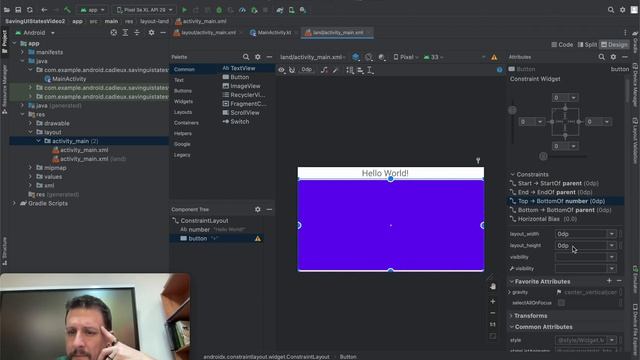Screen dimensions: 640x360
Task: Click the Open folder icon in the main toolbar
Action: pos(7,10)
